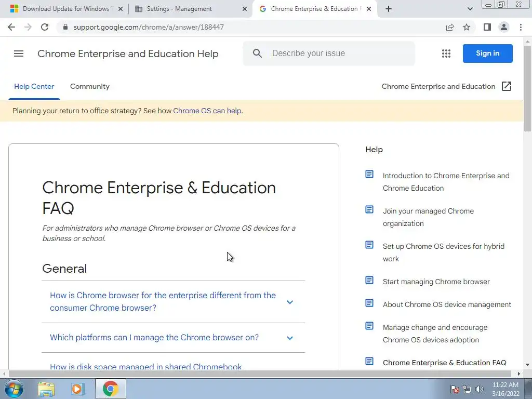This screenshot has width=532, height=399.
Task: Close the Chrome Enterprise & Education tab
Action: point(369,9)
